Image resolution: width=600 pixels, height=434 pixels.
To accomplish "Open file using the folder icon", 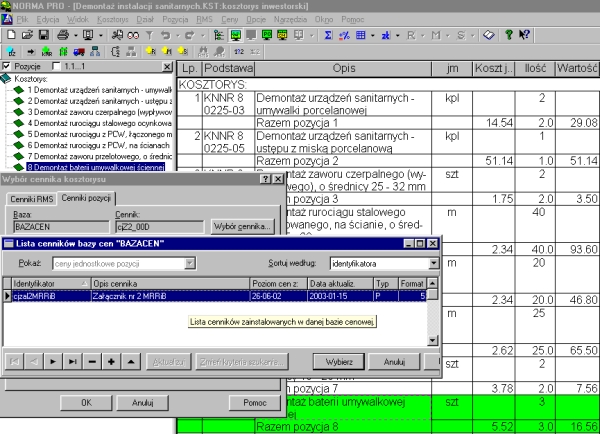I will 25,34.
